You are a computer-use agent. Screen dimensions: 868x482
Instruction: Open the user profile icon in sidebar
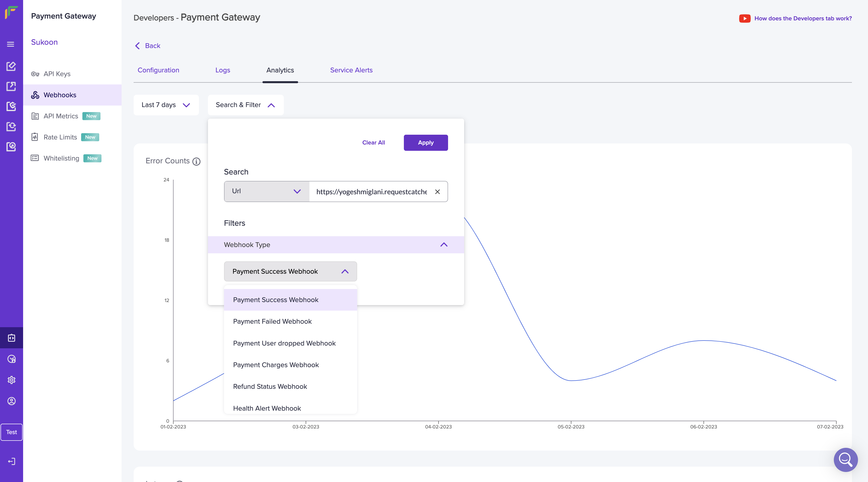pyautogui.click(x=12, y=401)
